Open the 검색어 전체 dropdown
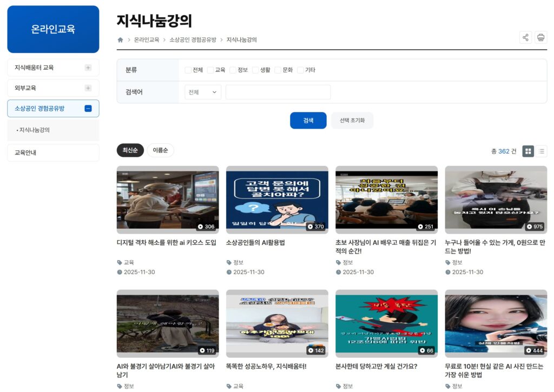 click(x=203, y=92)
